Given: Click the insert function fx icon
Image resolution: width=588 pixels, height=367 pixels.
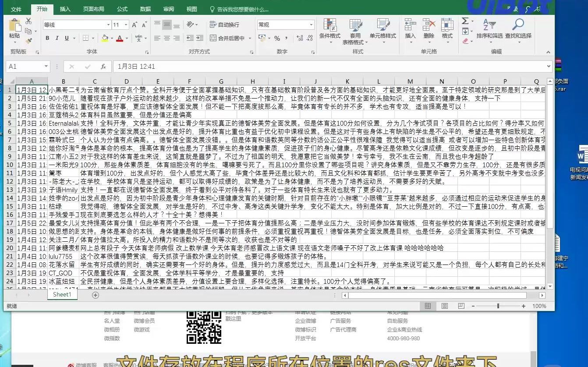Looking at the screenshot, I should 103,67.
